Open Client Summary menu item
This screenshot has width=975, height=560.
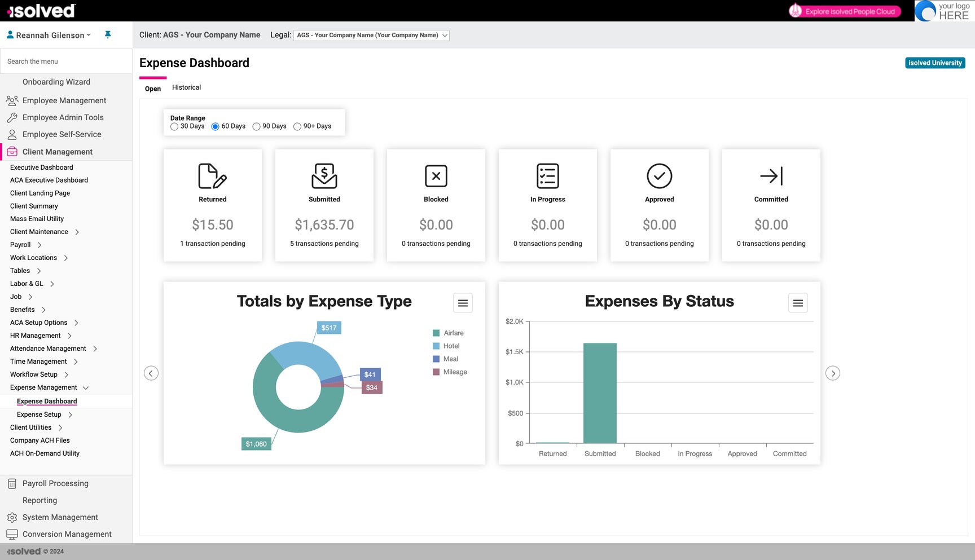[34, 206]
